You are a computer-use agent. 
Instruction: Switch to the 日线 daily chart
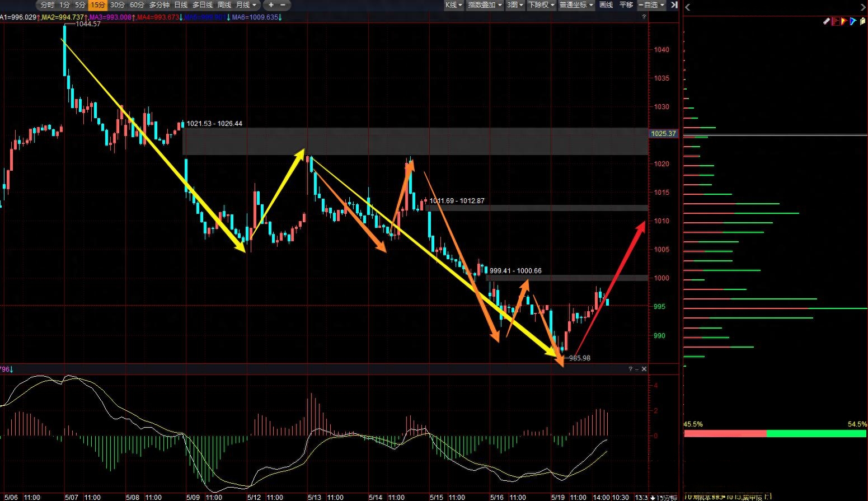[x=181, y=4]
